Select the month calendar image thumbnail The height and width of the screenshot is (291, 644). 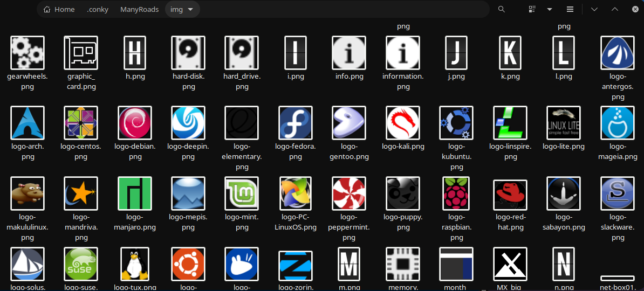click(456, 264)
